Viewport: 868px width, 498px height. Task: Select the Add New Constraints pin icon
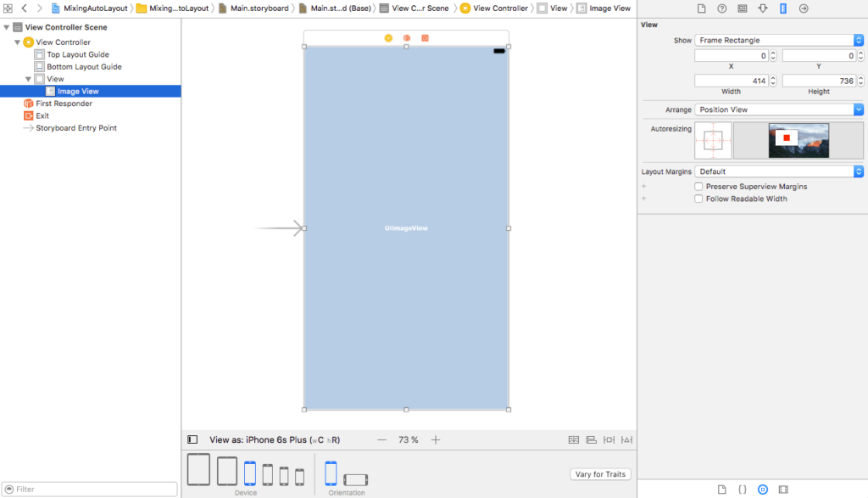click(x=608, y=439)
